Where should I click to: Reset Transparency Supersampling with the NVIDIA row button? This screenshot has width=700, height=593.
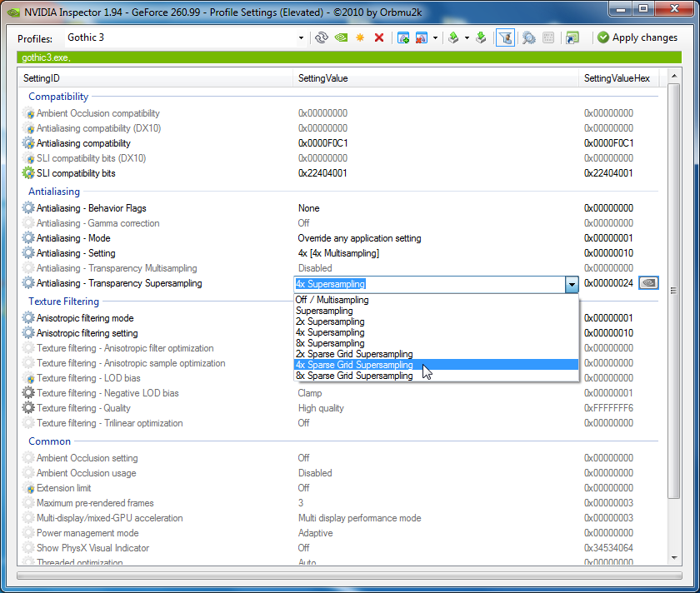tap(648, 283)
